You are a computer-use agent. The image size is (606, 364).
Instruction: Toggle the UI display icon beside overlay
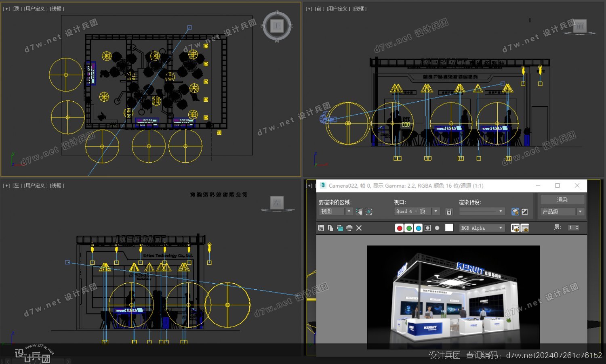tap(525, 228)
